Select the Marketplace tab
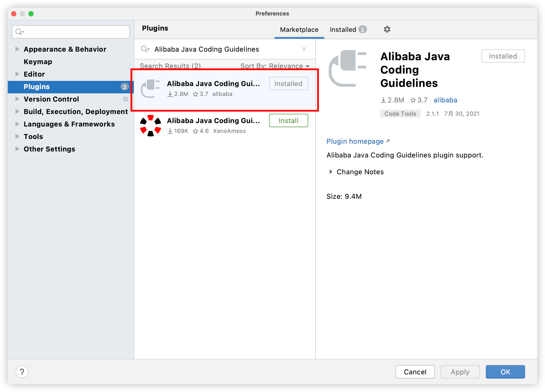Screen dimensions: 545x392 299,29
